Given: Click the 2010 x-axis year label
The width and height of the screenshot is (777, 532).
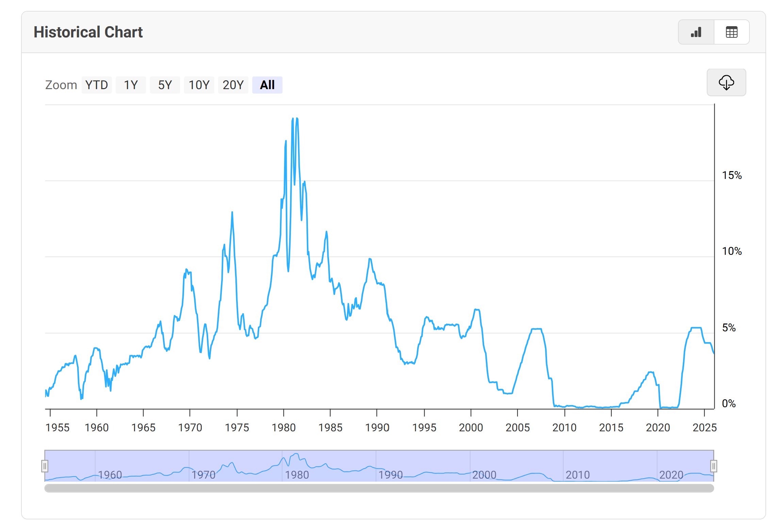Looking at the screenshot, I should coord(564,428).
